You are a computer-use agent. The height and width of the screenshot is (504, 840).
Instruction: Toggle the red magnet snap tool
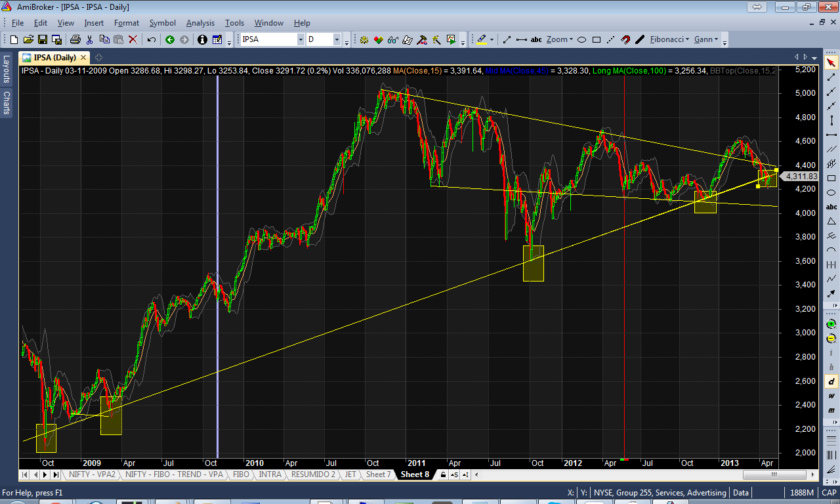pyautogui.click(x=625, y=39)
